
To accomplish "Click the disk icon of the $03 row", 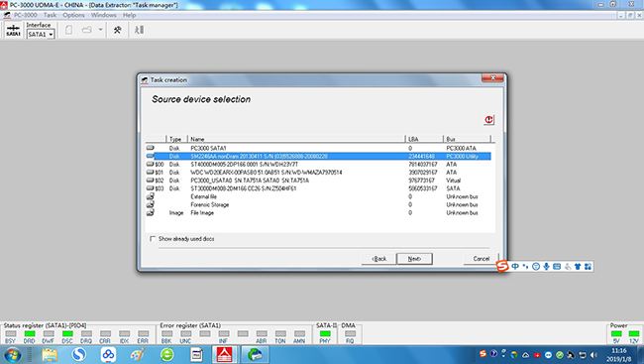I will point(151,188).
